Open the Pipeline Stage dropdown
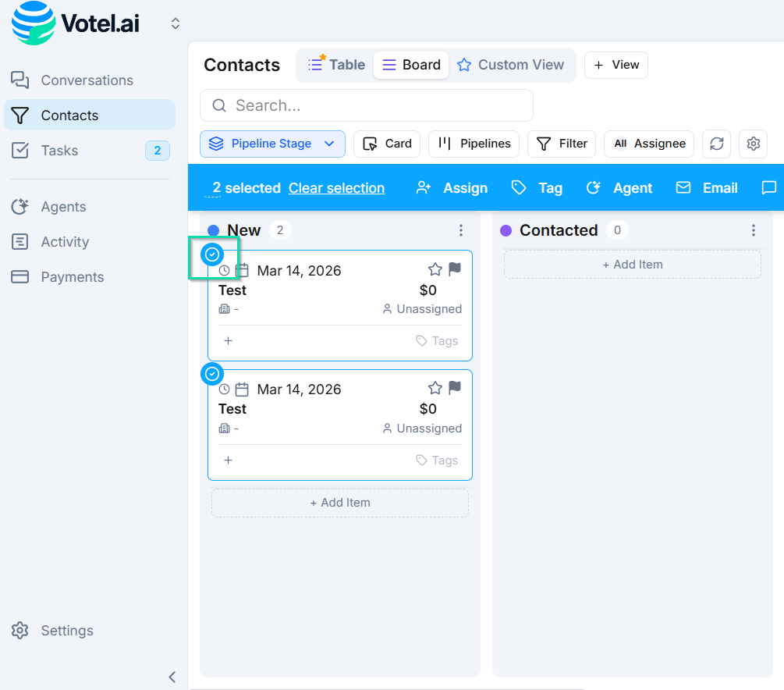The image size is (784, 690). point(272,144)
